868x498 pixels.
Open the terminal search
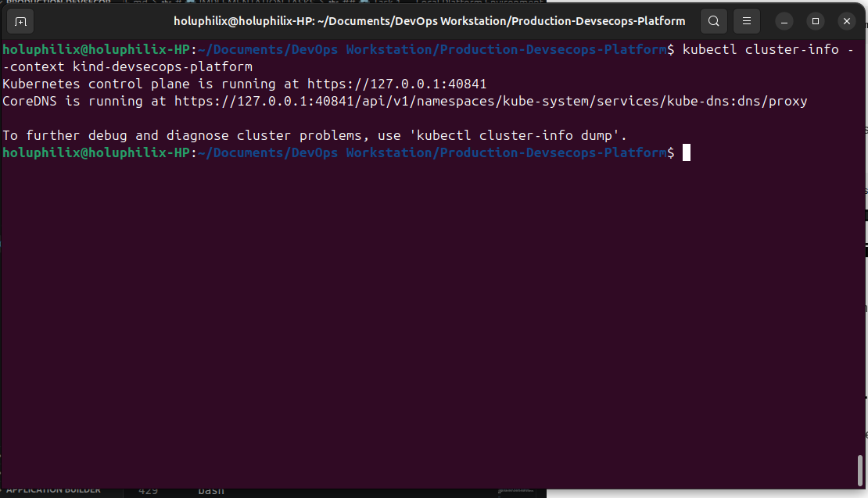click(x=713, y=22)
